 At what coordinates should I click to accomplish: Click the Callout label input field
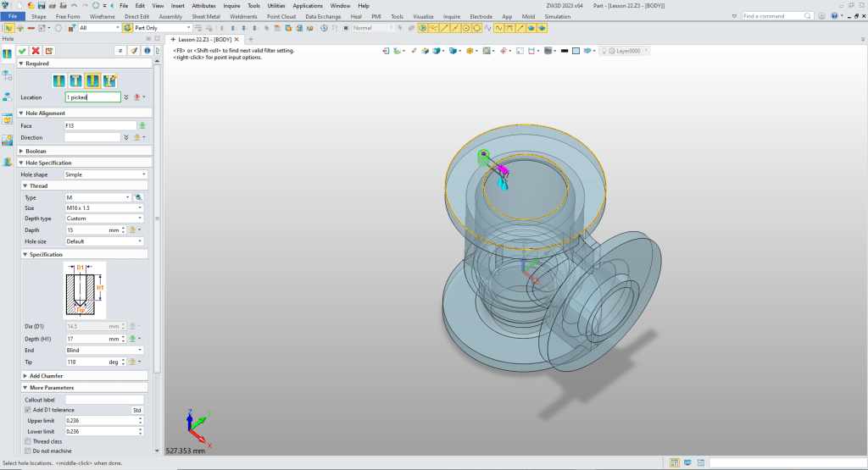104,400
